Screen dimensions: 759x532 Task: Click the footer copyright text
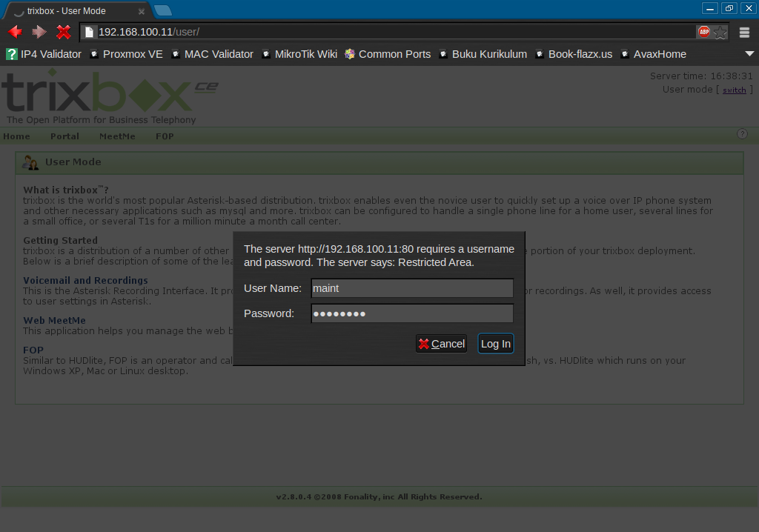click(379, 496)
